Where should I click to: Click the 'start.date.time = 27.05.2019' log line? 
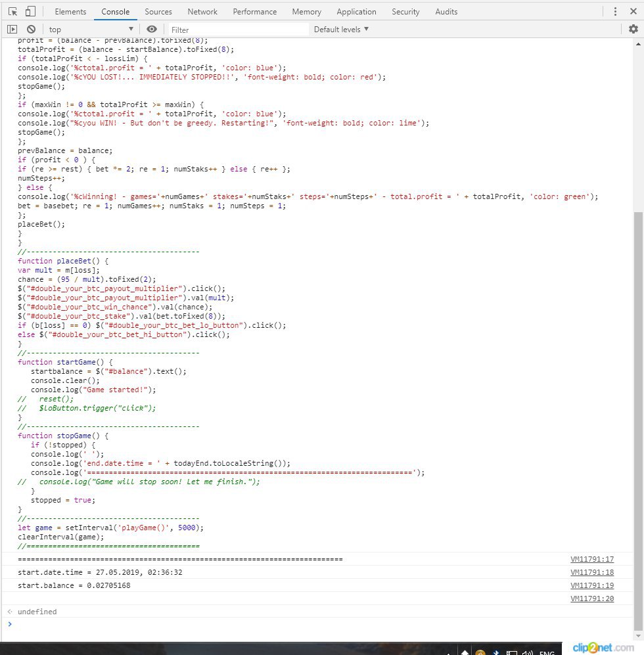100,572
